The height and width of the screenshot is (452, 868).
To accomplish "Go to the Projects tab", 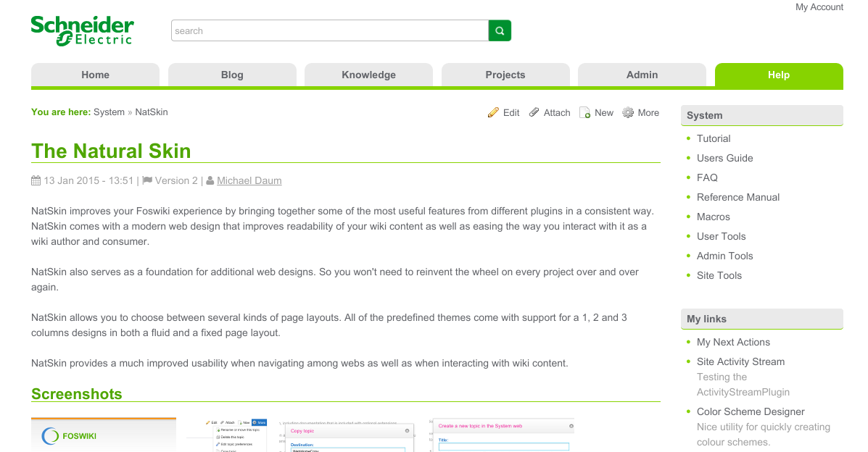I will point(505,75).
